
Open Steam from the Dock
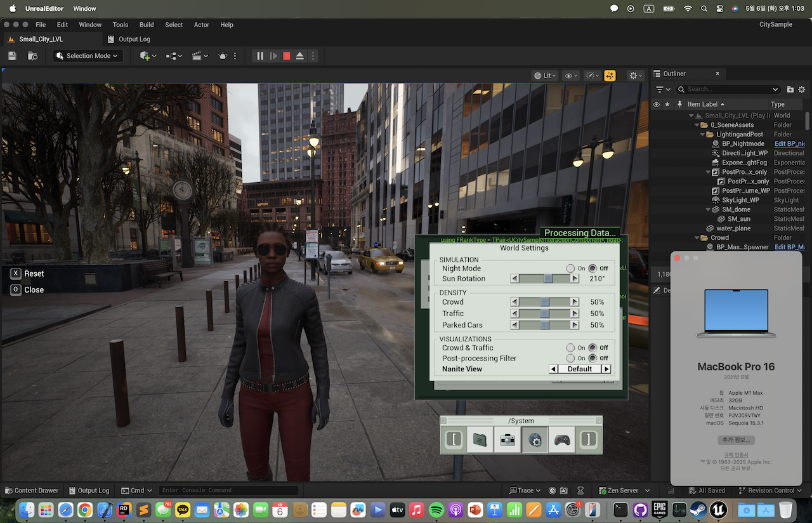pos(699,510)
